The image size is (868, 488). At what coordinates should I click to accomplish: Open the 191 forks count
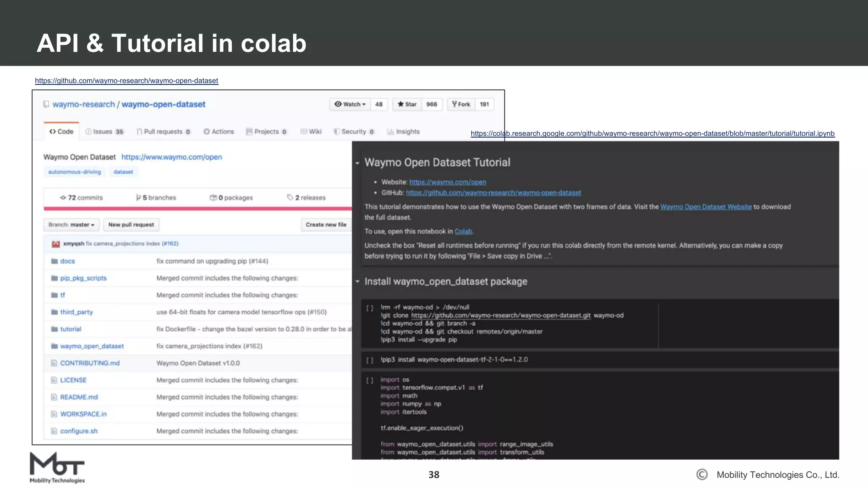(x=484, y=104)
